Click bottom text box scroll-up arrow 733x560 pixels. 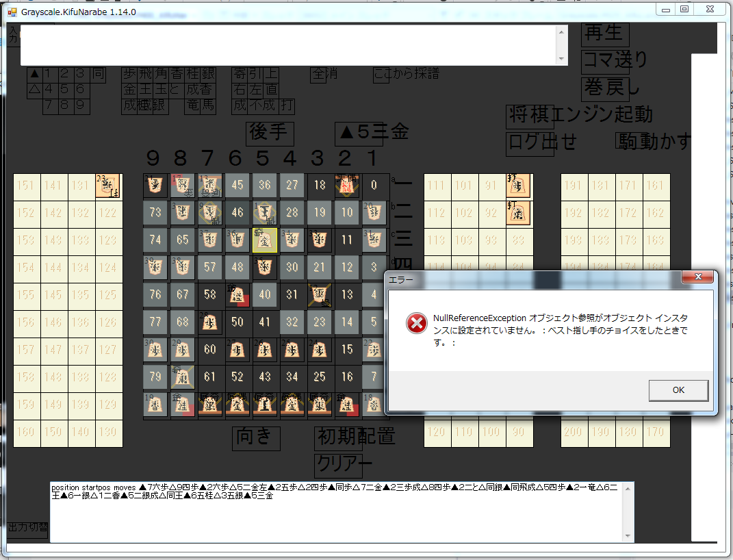point(628,489)
